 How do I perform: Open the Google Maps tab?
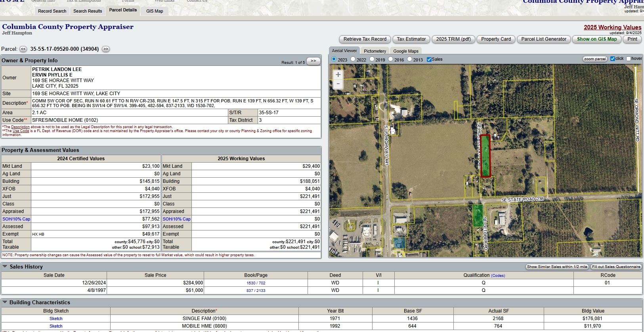point(405,51)
